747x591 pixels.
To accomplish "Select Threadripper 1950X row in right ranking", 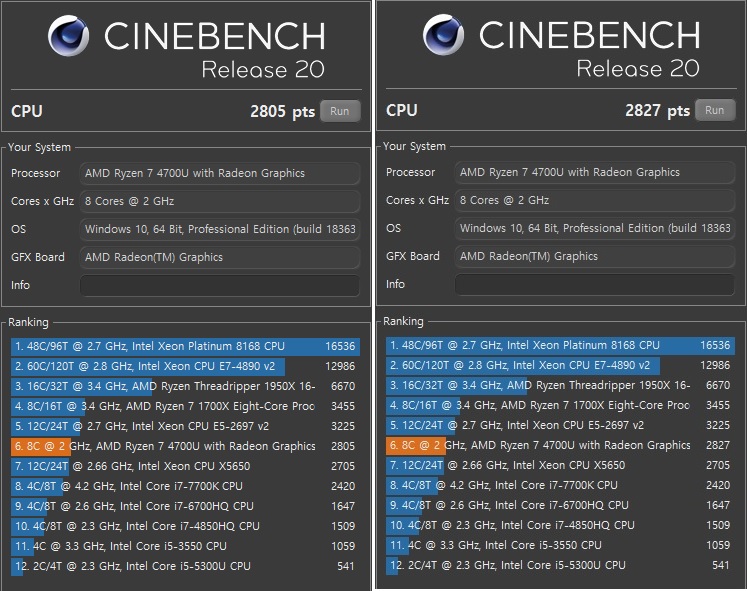I will tap(560, 385).
